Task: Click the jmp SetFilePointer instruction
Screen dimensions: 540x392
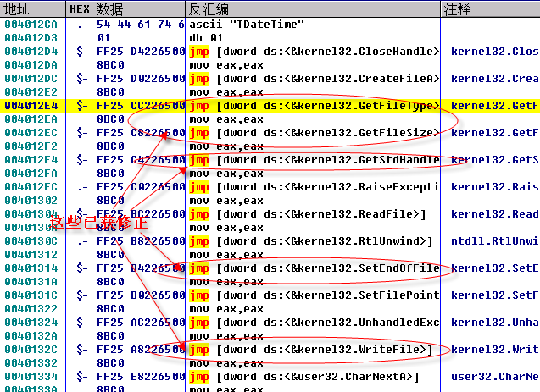Action: [314, 295]
